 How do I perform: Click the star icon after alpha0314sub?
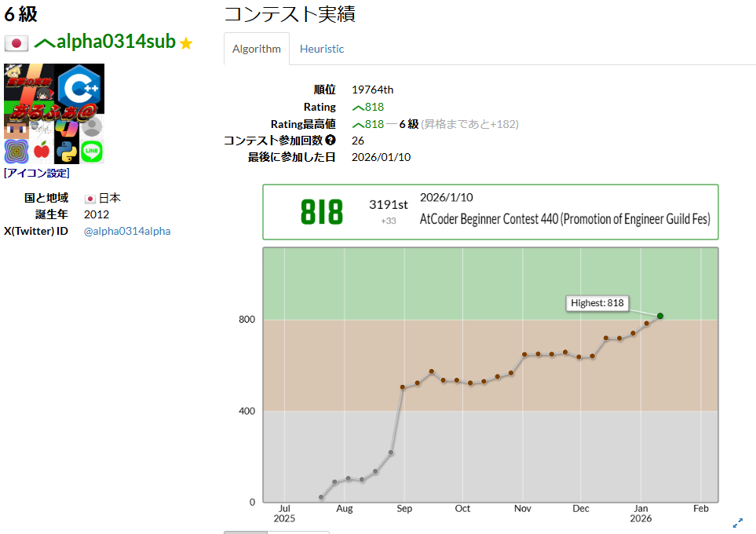pos(185,44)
